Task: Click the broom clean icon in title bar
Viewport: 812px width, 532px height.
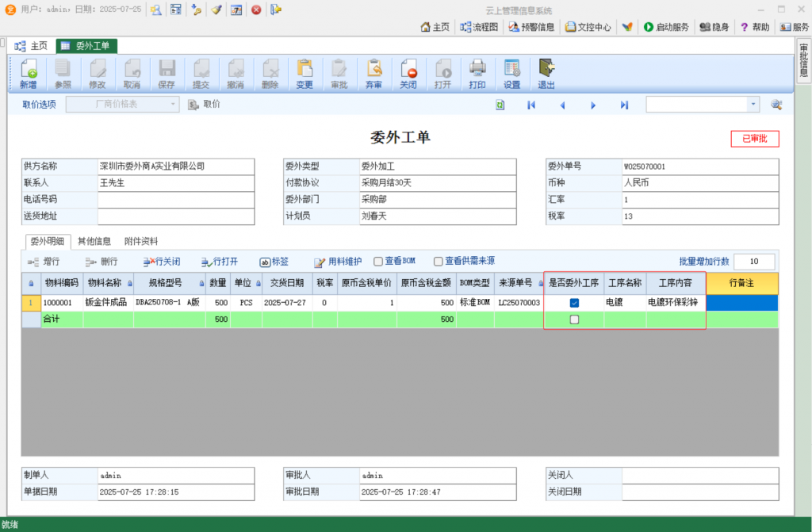Action: coord(216,10)
